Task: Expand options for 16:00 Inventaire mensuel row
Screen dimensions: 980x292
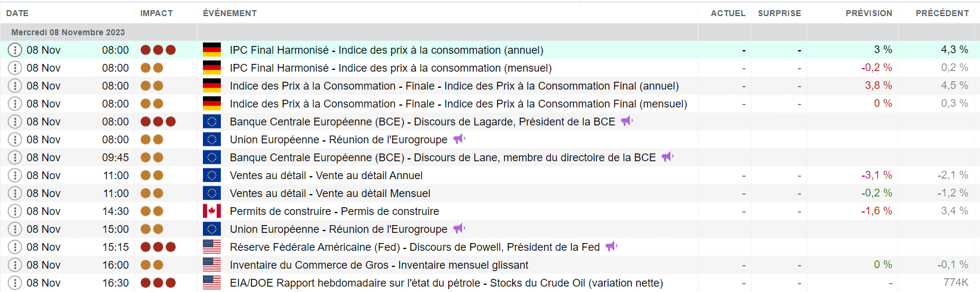Action: click(15, 265)
